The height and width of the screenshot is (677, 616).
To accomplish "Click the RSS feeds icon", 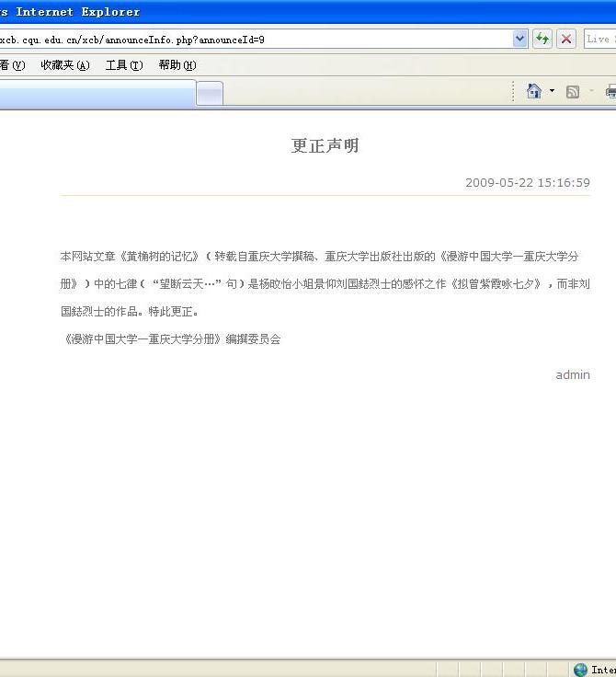I will (573, 91).
